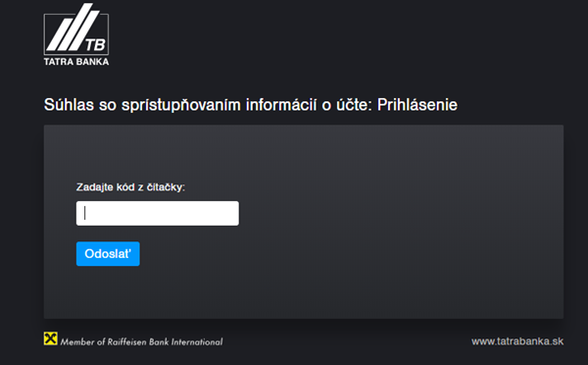Place cursor at the start of code field
The image size is (588, 365).
click(85, 213)
